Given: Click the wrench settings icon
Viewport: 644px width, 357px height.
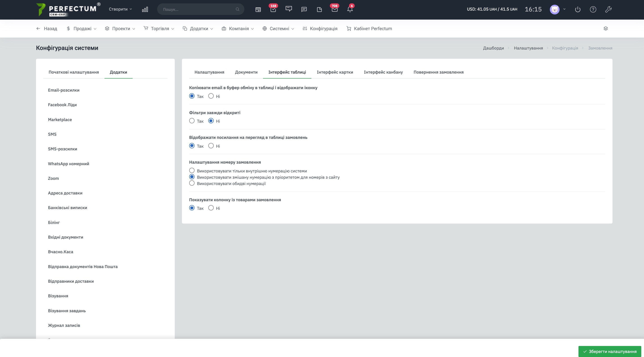Looking at the screenshot, I should coord(608,9).
